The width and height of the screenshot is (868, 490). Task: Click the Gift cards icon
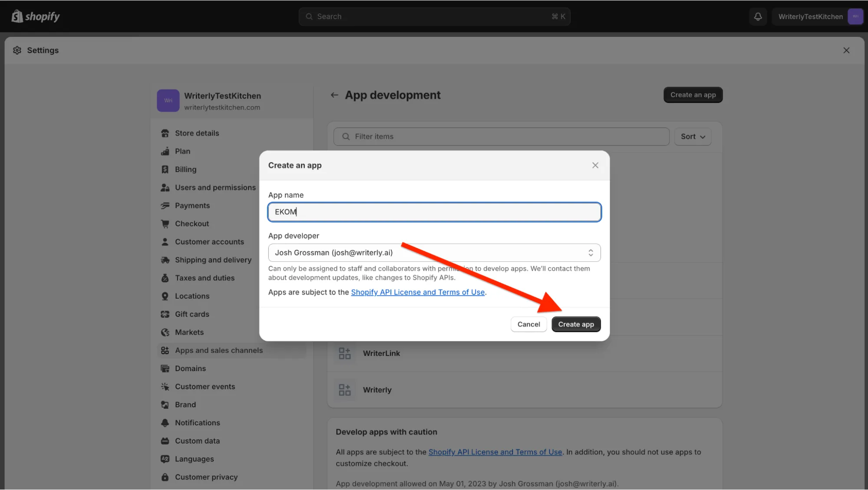pyautogui.click(x=165, y=314)
